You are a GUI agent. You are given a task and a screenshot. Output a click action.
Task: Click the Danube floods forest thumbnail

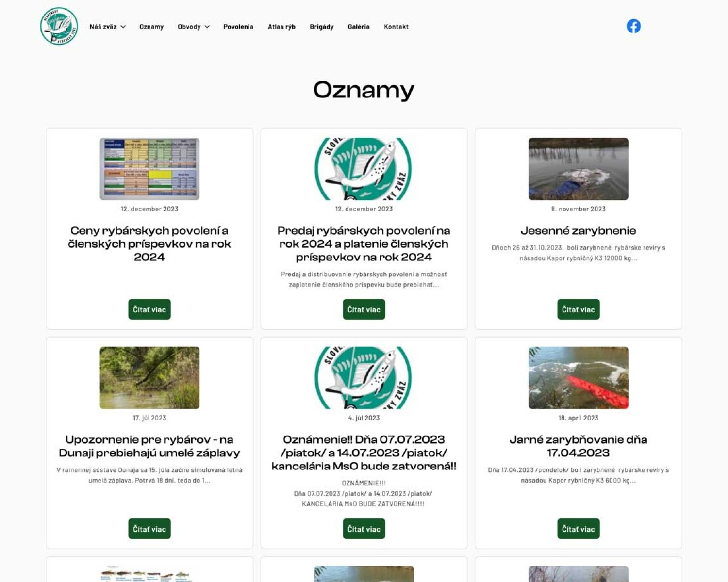pyautogui.click(x=149, y=378)
